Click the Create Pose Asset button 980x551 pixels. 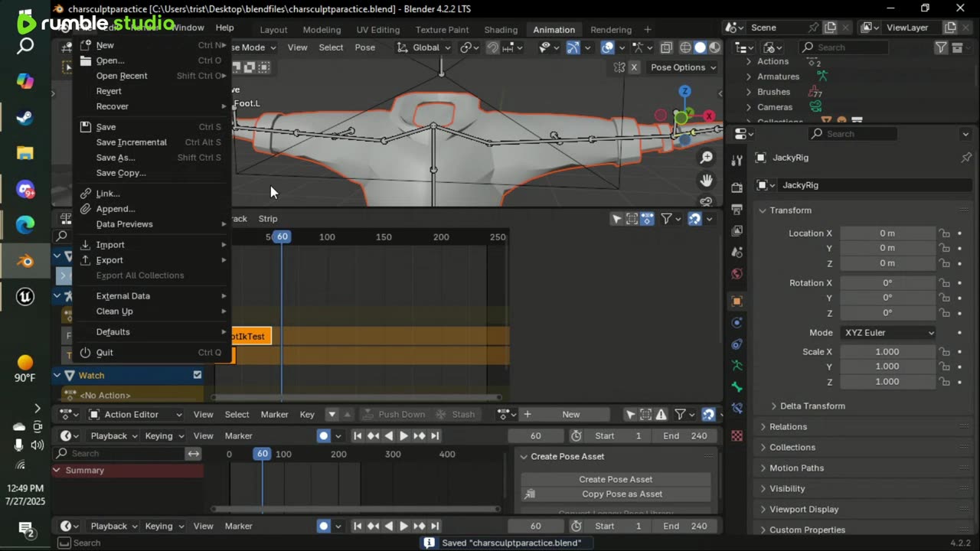coord(616,479)
